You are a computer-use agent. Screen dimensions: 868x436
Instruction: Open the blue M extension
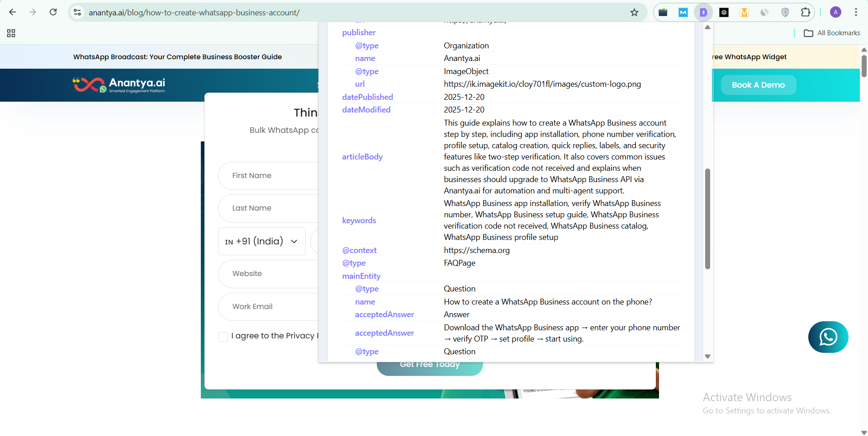[683, 12]
